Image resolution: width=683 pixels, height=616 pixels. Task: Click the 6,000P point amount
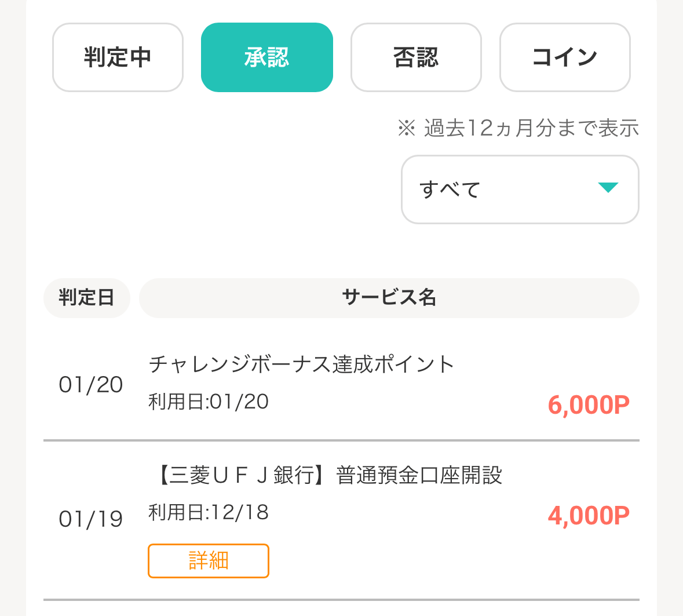[x=588, y=404]
